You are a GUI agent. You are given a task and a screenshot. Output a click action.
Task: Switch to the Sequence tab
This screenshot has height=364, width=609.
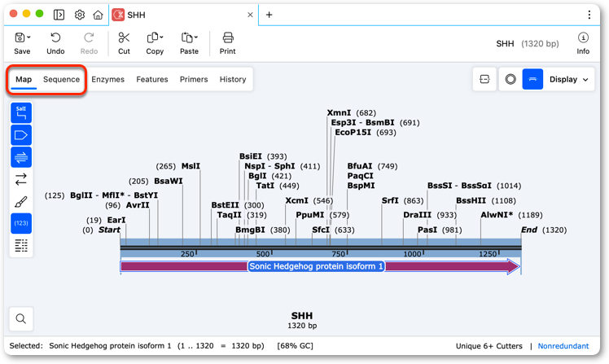pos(61,79)
